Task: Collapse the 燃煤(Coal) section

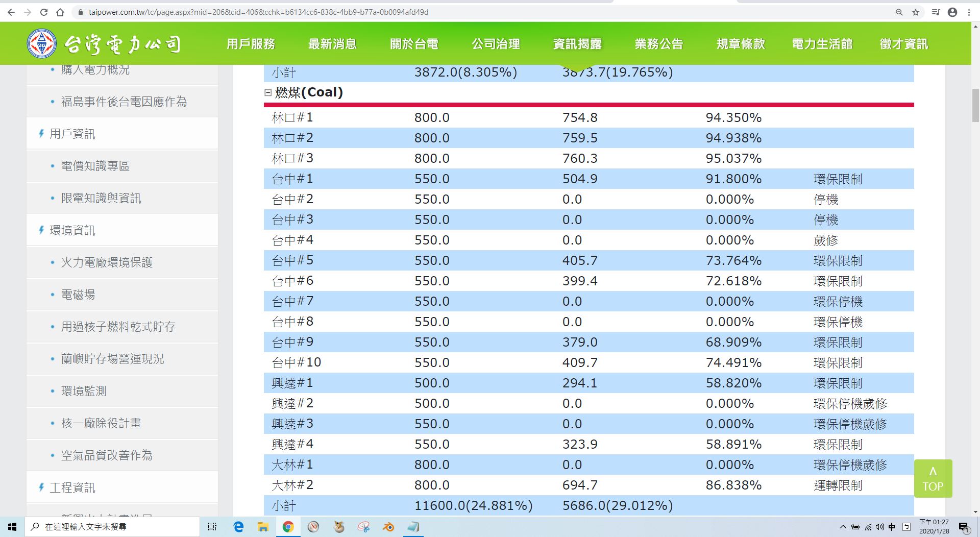Action: (268, 92)
